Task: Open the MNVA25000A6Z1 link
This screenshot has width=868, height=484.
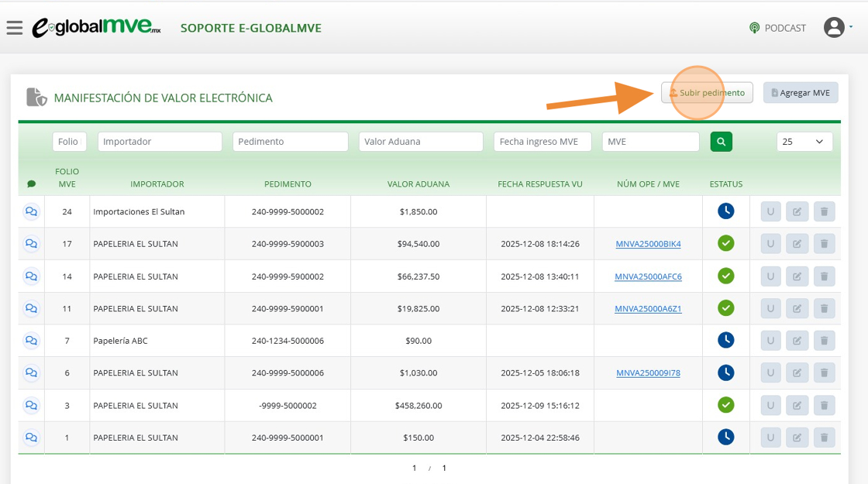Action: click(648, 309)
